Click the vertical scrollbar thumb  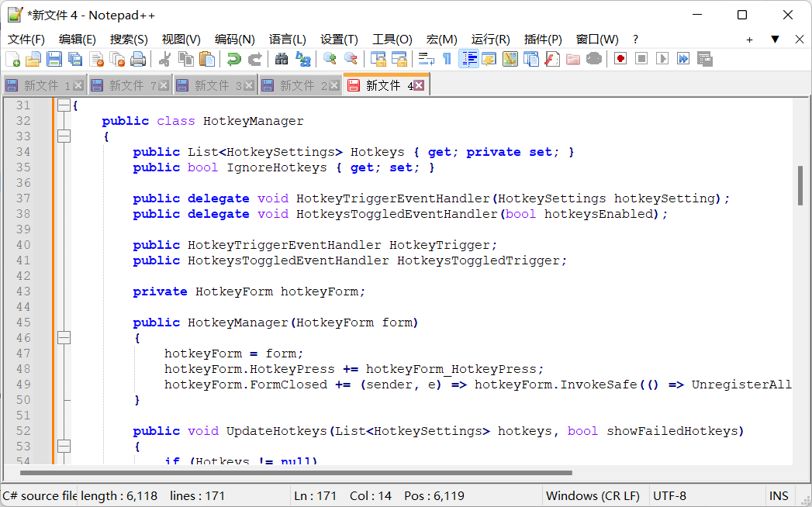[x=800, y=185]
